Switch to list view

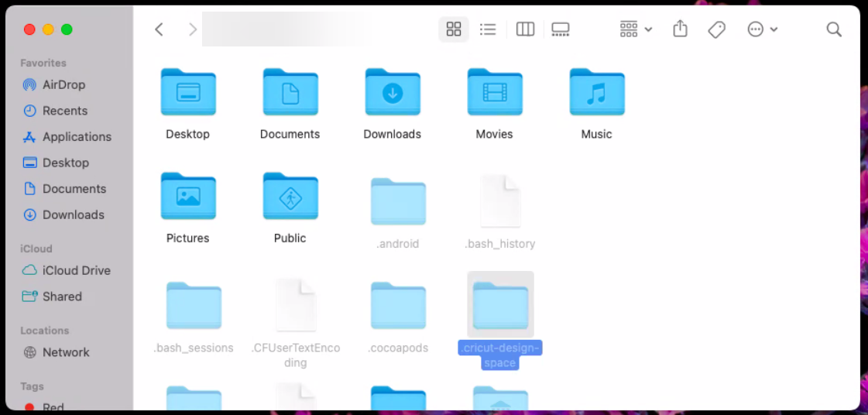coord(488,29)
